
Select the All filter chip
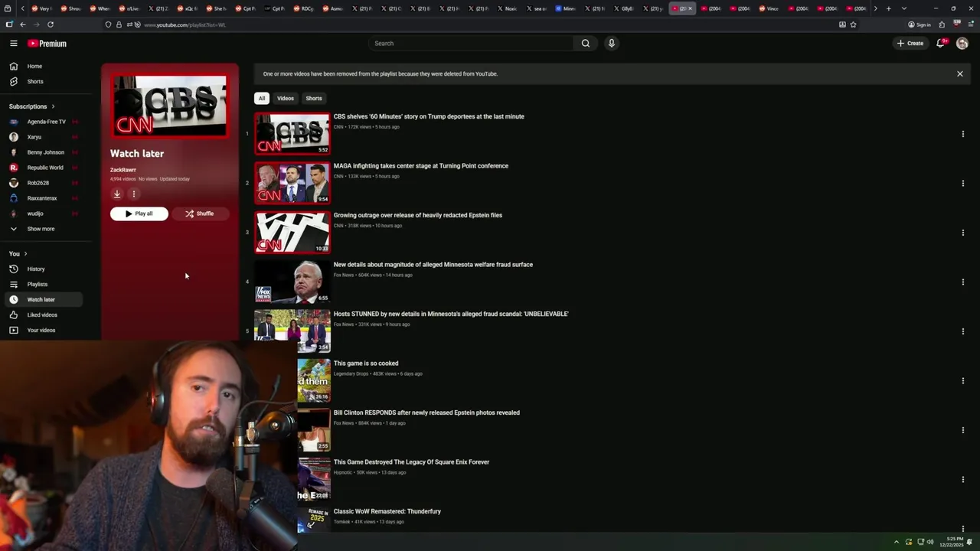click(x=262, y=99)
